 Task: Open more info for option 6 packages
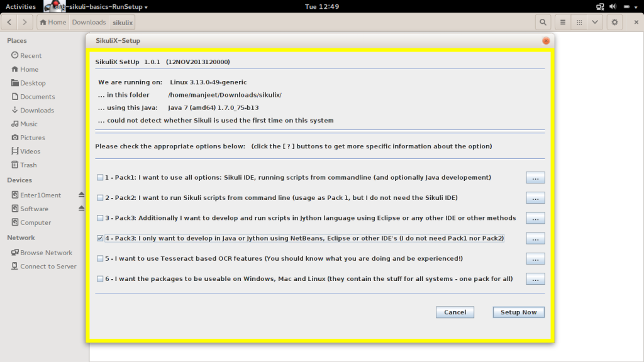point(535,278)
